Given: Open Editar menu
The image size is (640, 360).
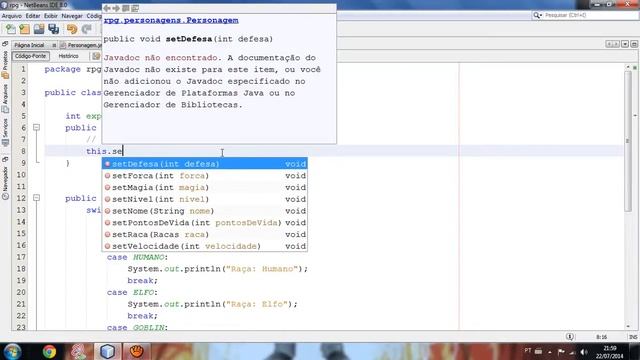Looking at the screenshot, I should [x=33, y=16].
